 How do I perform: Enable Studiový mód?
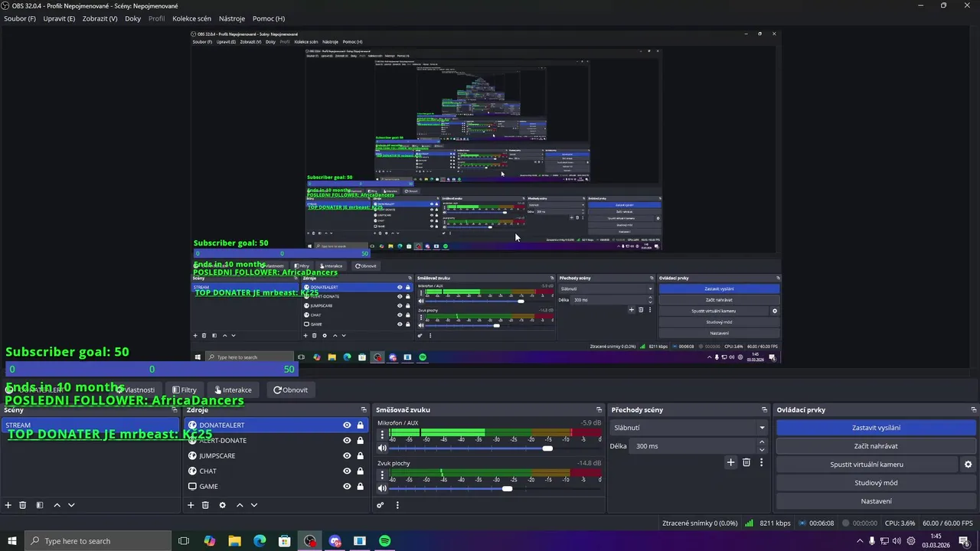click(876, 483)
